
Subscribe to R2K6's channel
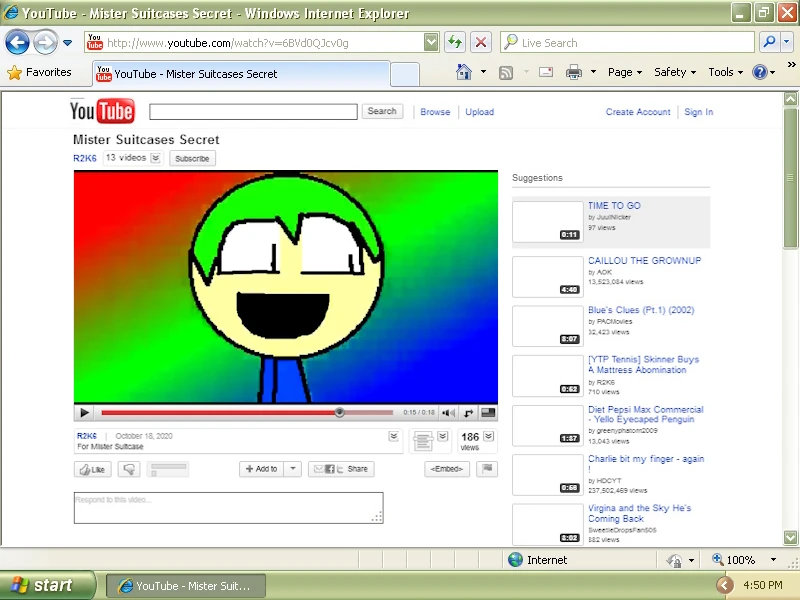pos(192,158)
